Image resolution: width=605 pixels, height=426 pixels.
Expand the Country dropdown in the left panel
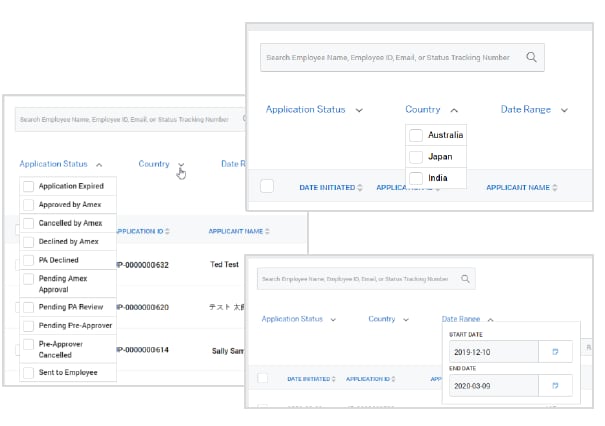coord(181,165)
